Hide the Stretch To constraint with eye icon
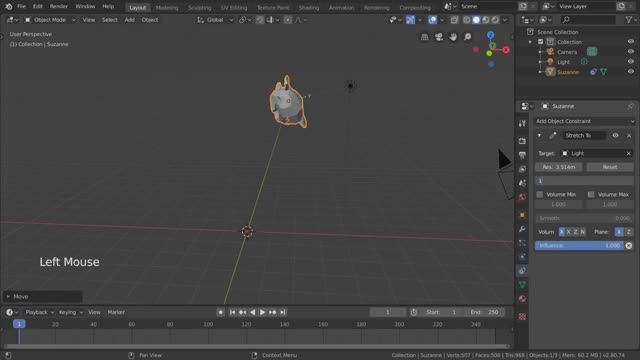 point(615,135)
